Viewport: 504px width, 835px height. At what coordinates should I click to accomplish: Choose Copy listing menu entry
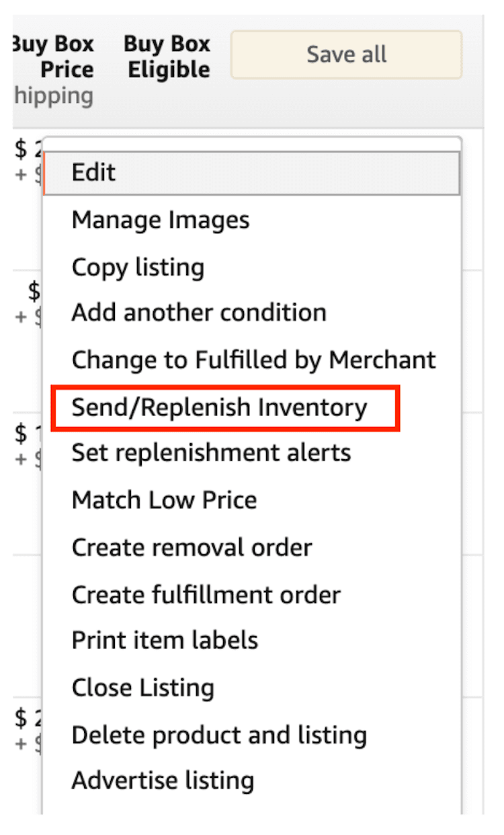click(x=138, y=267)
